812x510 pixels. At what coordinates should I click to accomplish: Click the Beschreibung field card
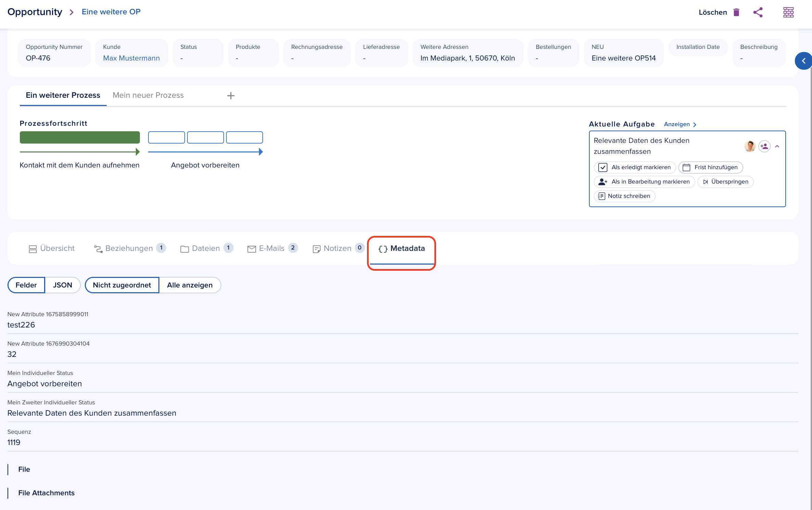click(759, 53)
